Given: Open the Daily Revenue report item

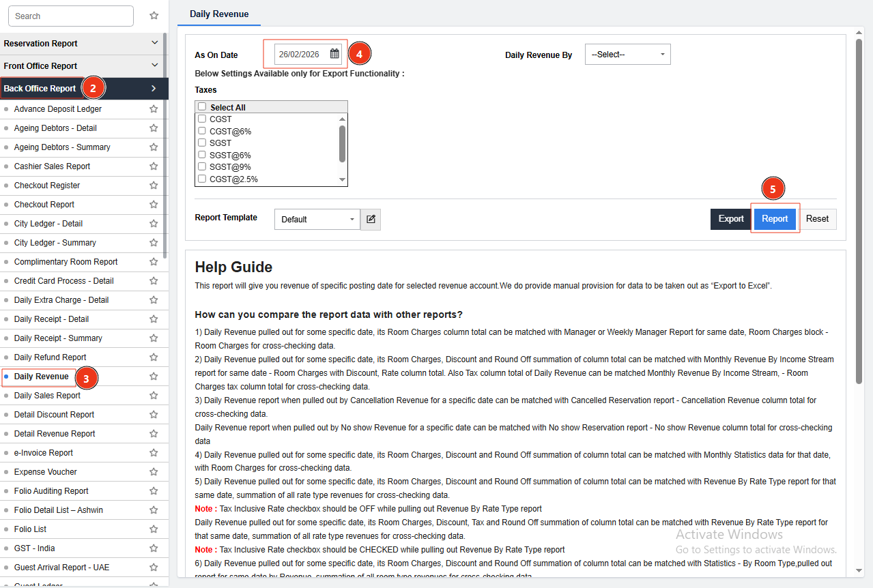Looking at the screenshot, I should [41, 377].
